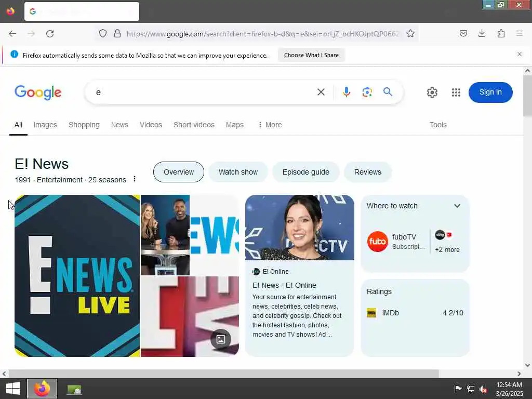Image resolution: width=532 pixels, height=399 pixels.
Task: Open the IMDb 4.2/10 rating
Action: (x=415, y=313)
